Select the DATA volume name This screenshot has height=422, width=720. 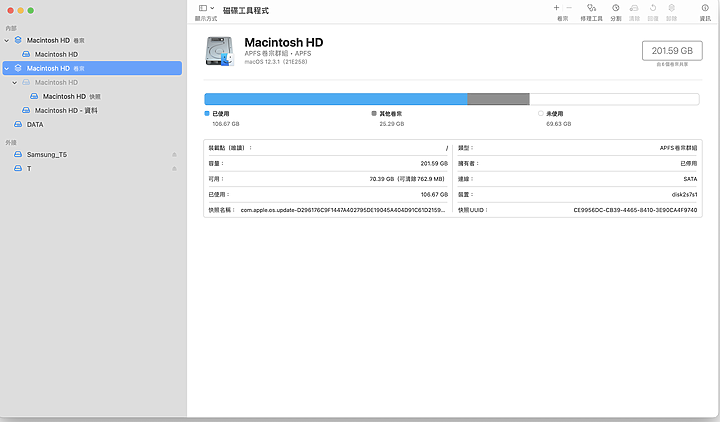tap(35, 124)
